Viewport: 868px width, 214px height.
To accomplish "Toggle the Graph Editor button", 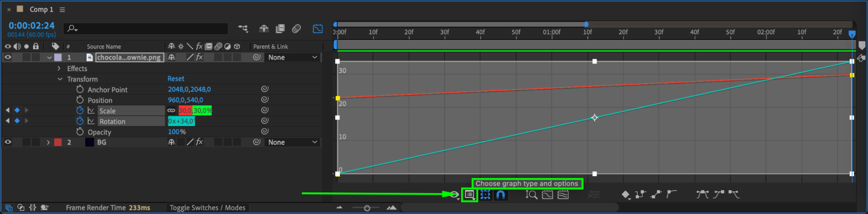I will pos(318,29).
